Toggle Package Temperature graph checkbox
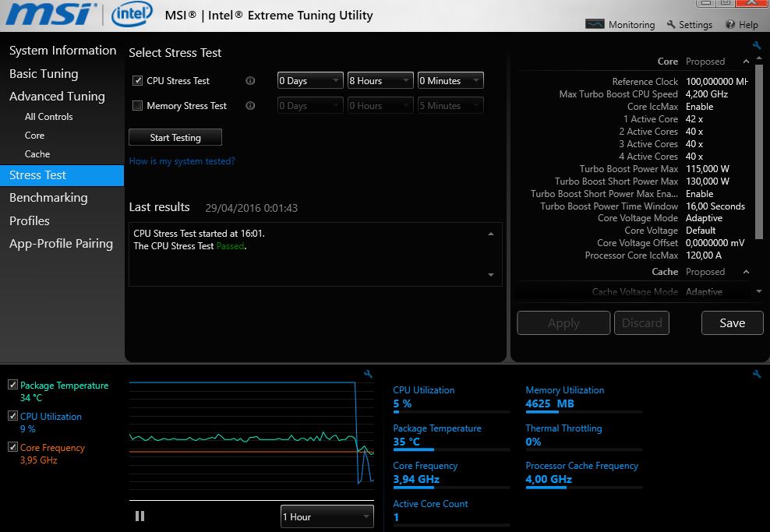The width and height of the screenshot is (770, 532). tap(12, 385)
